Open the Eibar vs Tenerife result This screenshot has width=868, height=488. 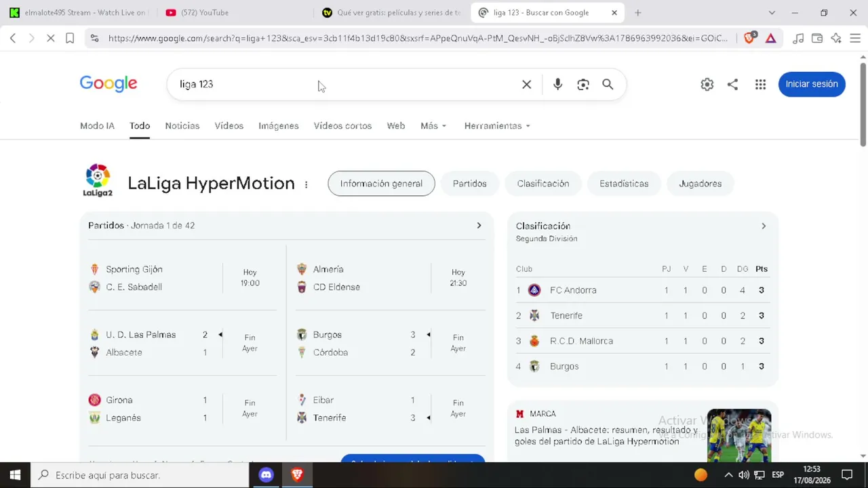point(390,409)
